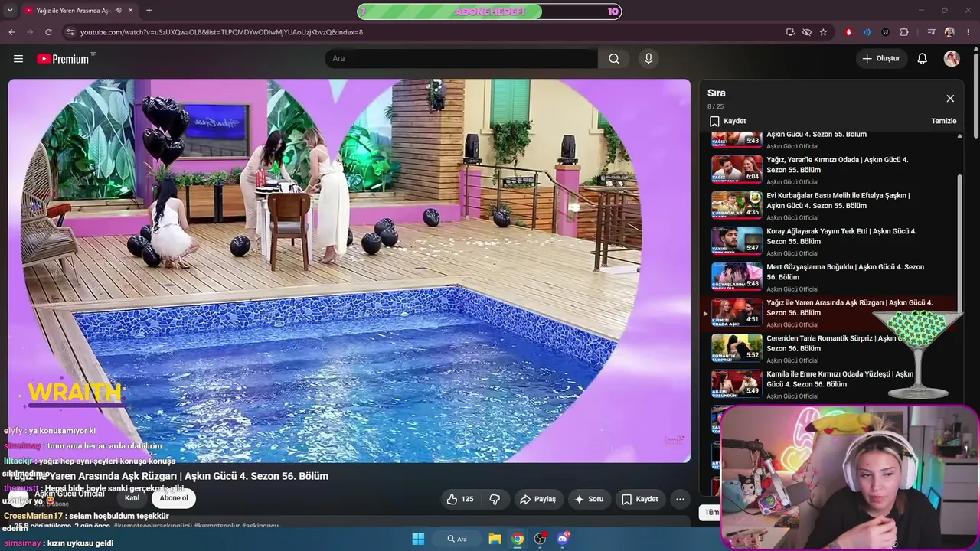Open more actions three-dot menu under video
The width and height of the screenshot is (980, 551).
[x=680, y=499]
